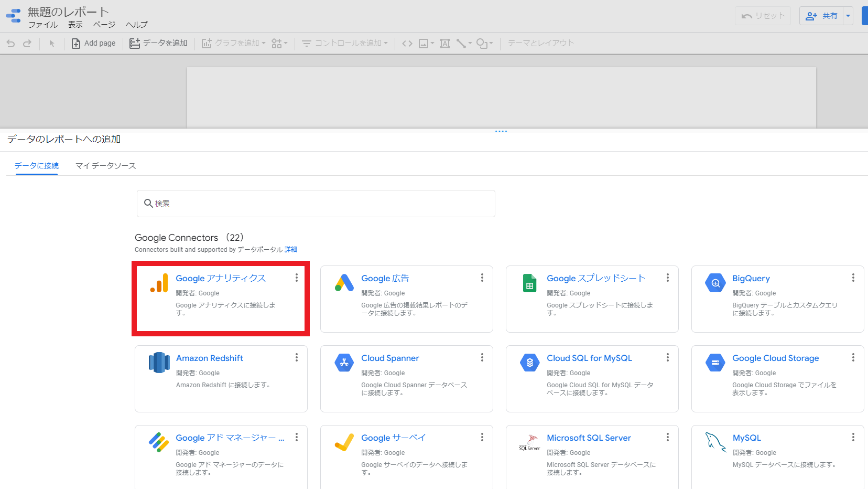The width and height of the screenshot is (868, 489).
Task: Select Amazon Redshift connector
Action: click(x=221, y=378)
